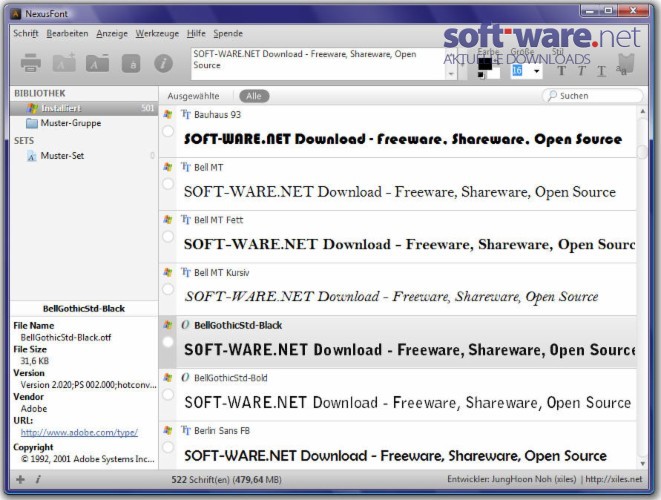Open the font size dropdown arrow
This screenshot has width=661, height=500.
point(536,71)
